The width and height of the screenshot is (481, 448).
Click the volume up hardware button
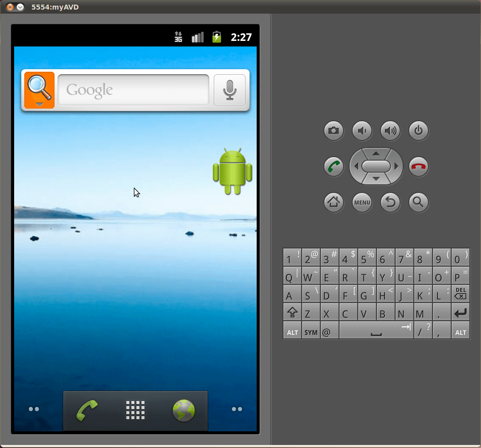coord(390,131)
